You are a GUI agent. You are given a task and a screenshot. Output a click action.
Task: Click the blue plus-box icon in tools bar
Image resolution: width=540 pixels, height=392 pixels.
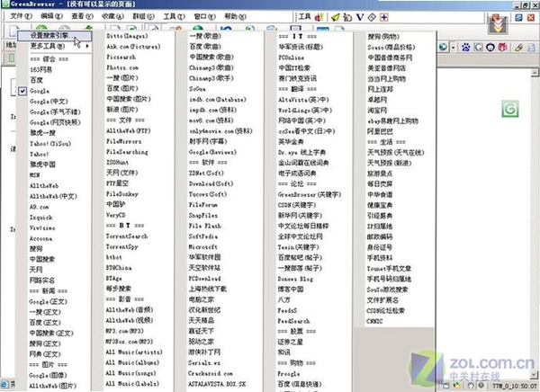point(383,17)
